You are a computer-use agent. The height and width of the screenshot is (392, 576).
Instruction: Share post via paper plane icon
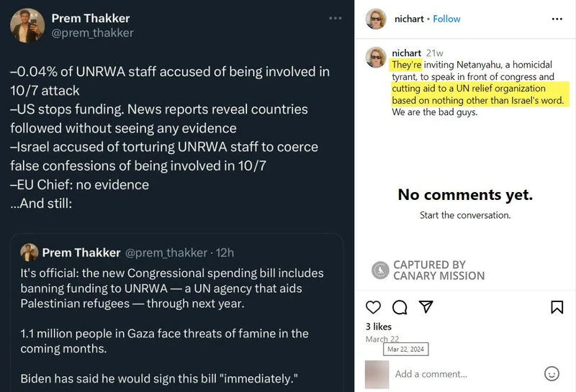[x=426, y=308]
